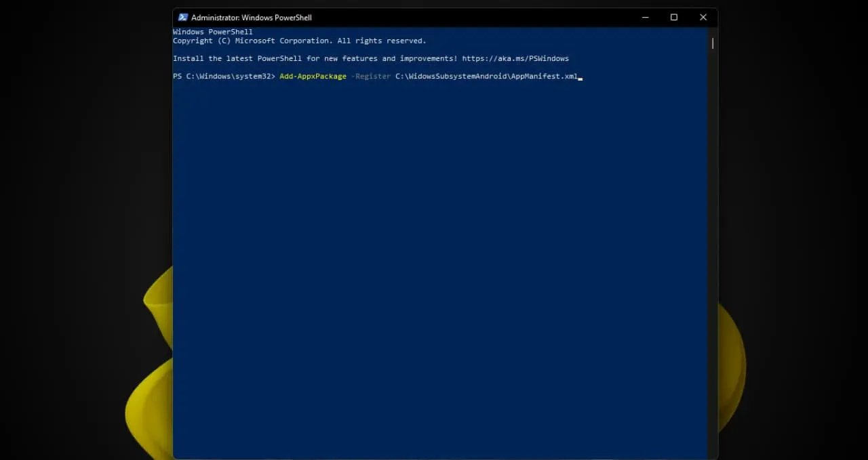This screenshot has width=868, height=460.
Task: Open the PowerShell icon system menu
Action: (182, 18)
